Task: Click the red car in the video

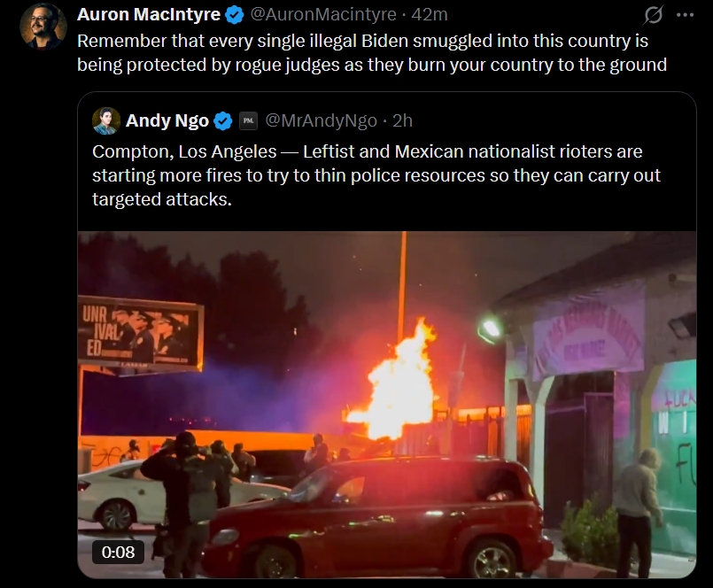Action: pyautogui.click(x=373, y=516)
